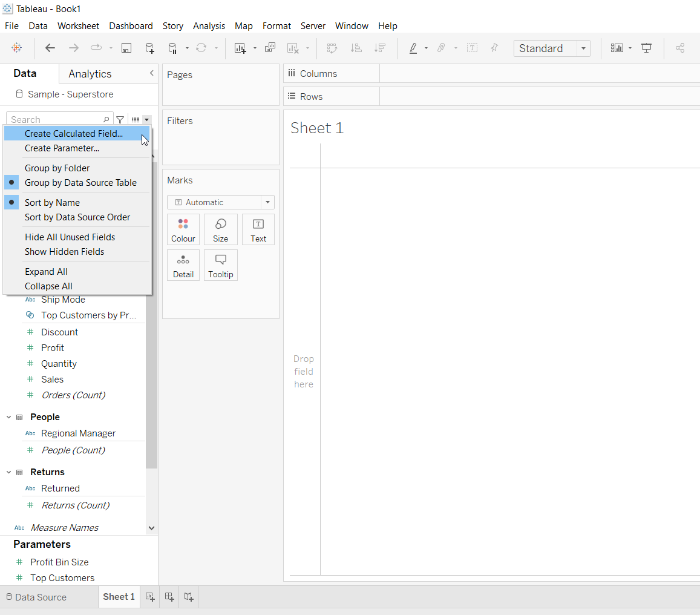Create a new story tab icon

tap(189, 597)
